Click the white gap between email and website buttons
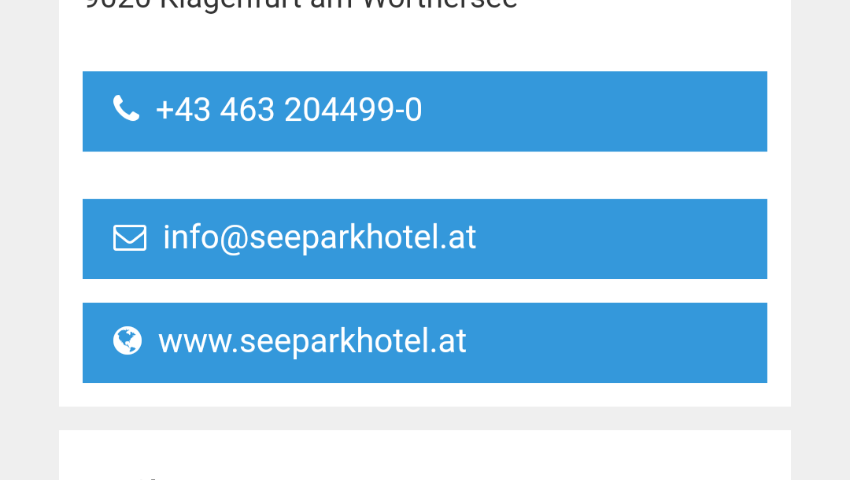This screenshot has height=480, width=850. (424, 291)
